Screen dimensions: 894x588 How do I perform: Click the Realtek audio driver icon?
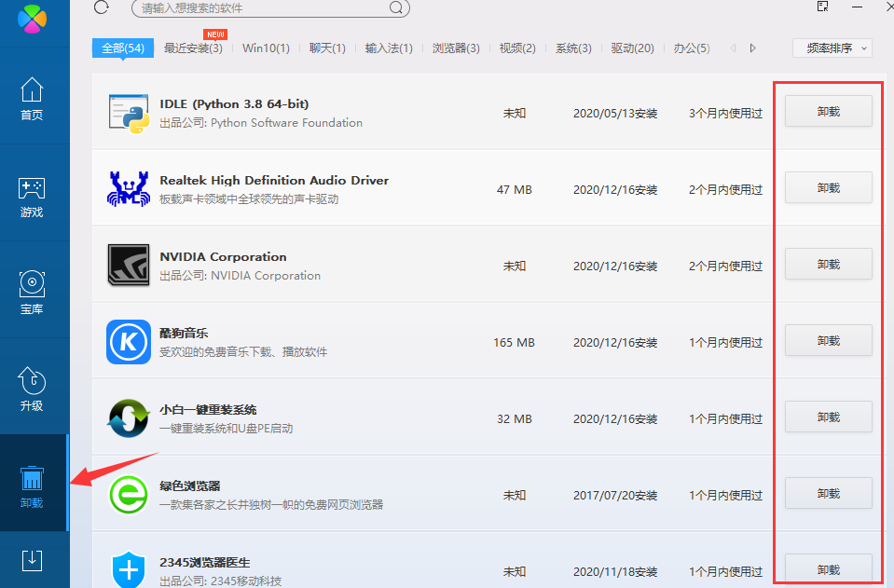click(129, 188)
